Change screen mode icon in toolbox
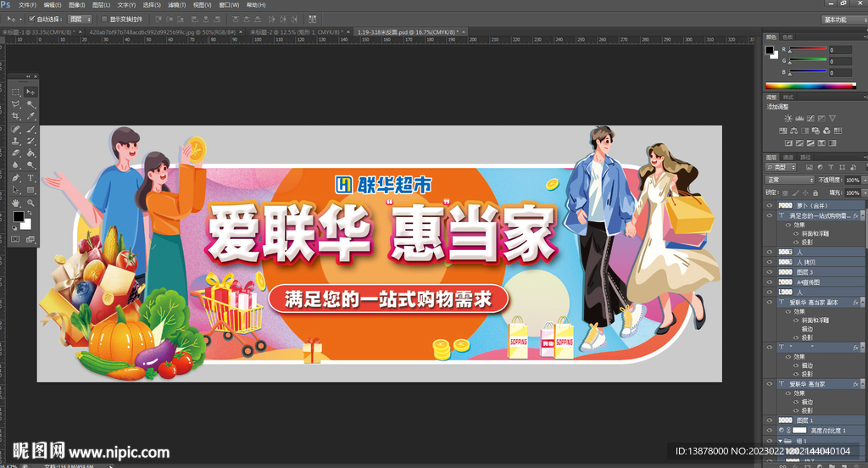868x468 pixels. click(x=31, y=239)
